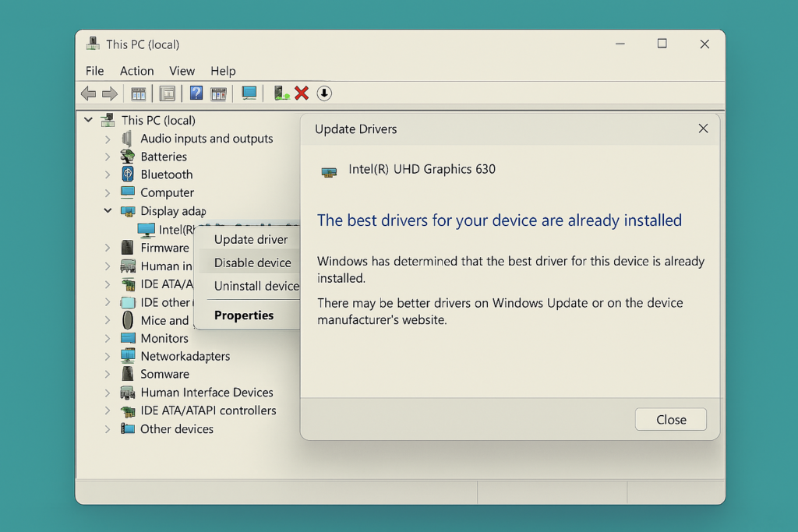The height and width of the screenshot is (532, 798).
Task: Click the Batteries category icon
Action: (x=127, y=157)
